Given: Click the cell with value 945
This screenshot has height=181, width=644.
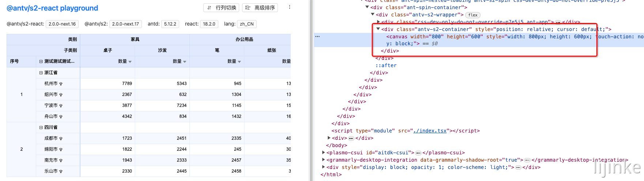Looking at the screenshot, I should point(217,84).
